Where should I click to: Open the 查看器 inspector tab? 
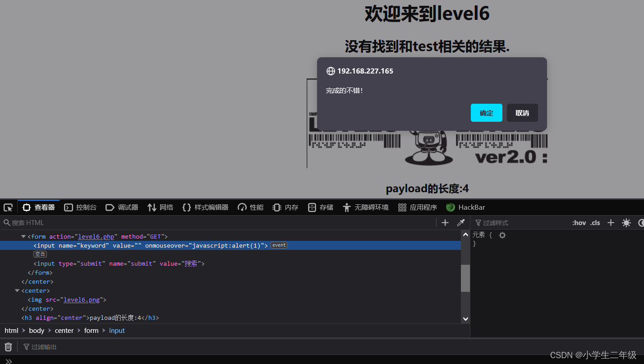(x=39, y=207)
